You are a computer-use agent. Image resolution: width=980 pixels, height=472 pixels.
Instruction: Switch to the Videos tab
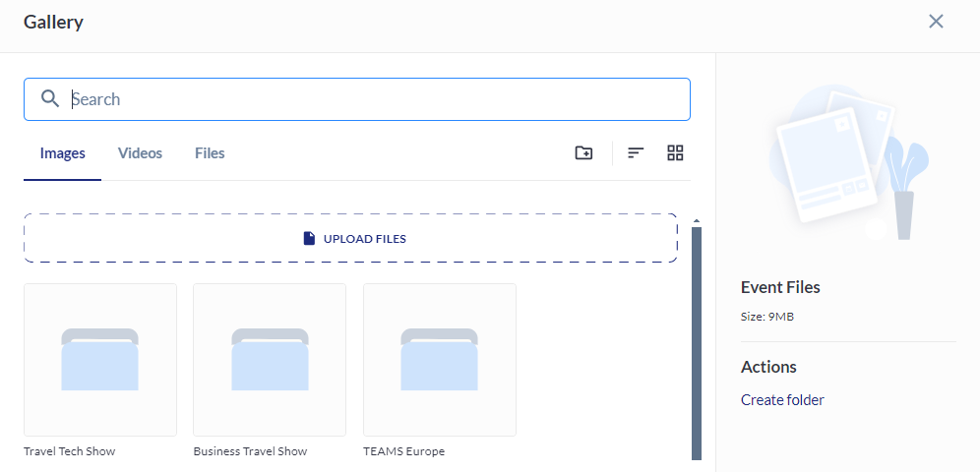pyautogui.click(x=140, y=153)
